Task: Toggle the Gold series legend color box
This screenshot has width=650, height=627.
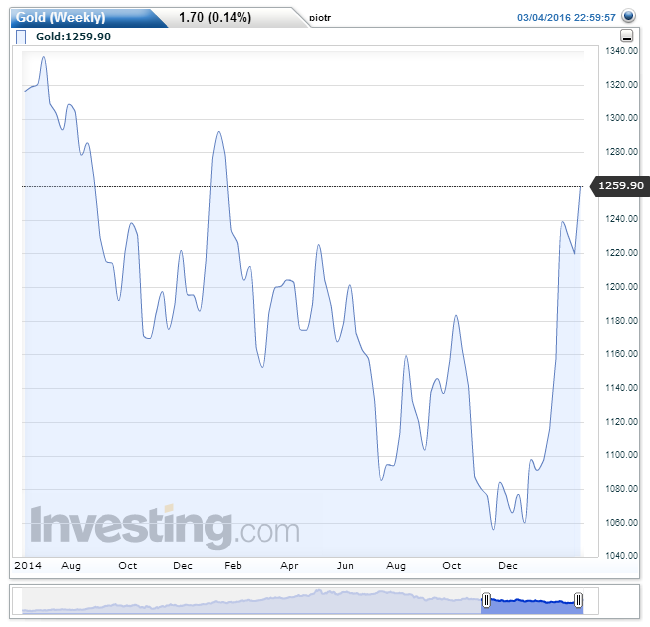Action: coord(21,36)
